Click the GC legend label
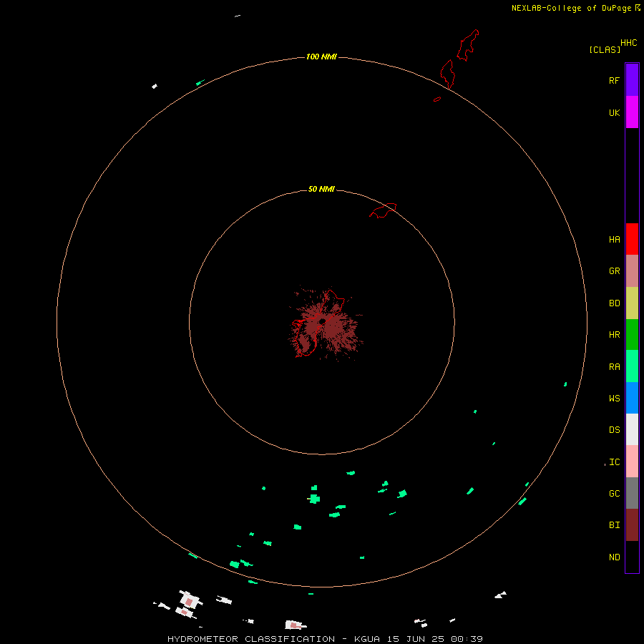The width and height of the screenshot is (644, 644). (x=614, y=494)
